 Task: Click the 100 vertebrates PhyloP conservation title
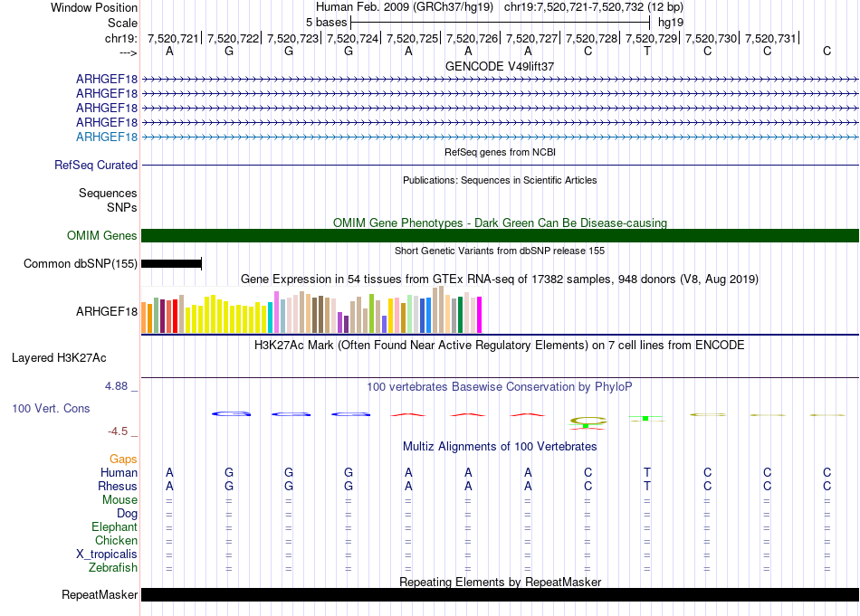(x=499, y=387)
